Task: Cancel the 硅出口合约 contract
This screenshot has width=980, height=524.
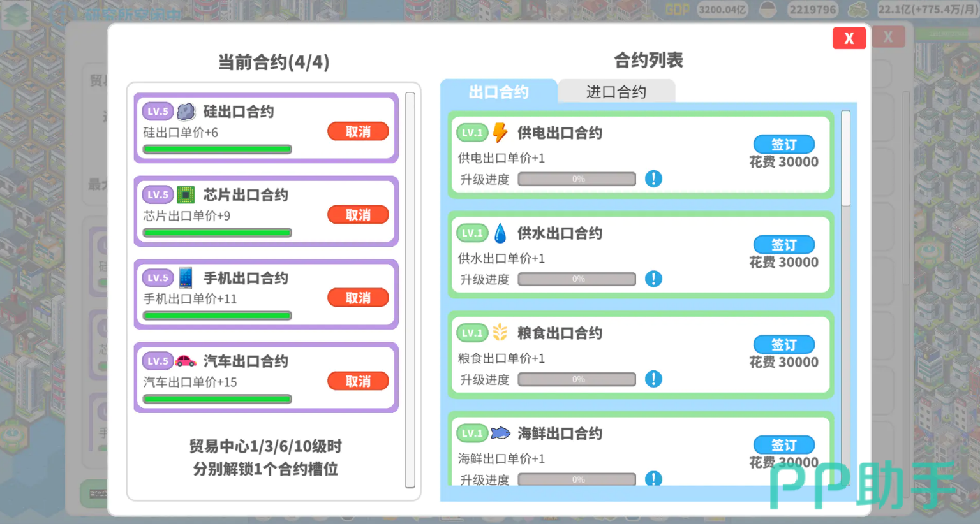Action: pos(358,131)
